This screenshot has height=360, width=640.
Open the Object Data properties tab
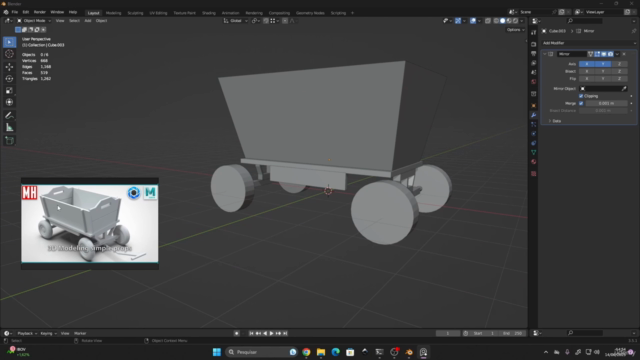tap(533, 152)
